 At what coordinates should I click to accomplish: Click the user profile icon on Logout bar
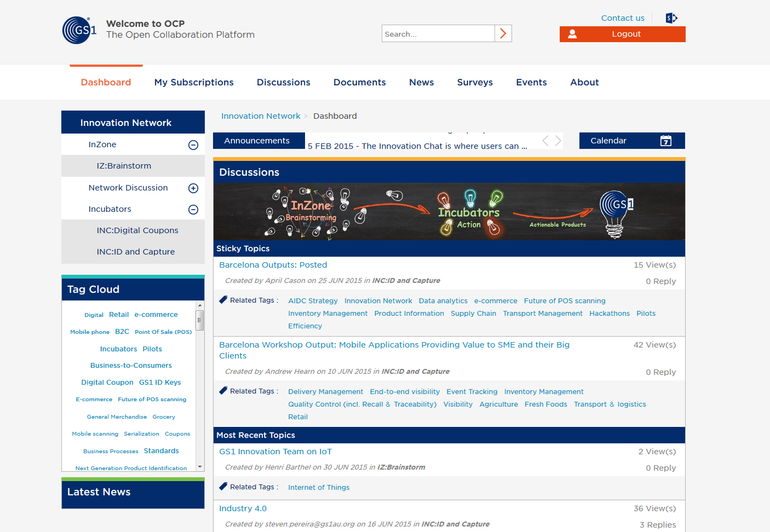pos(572,34)
